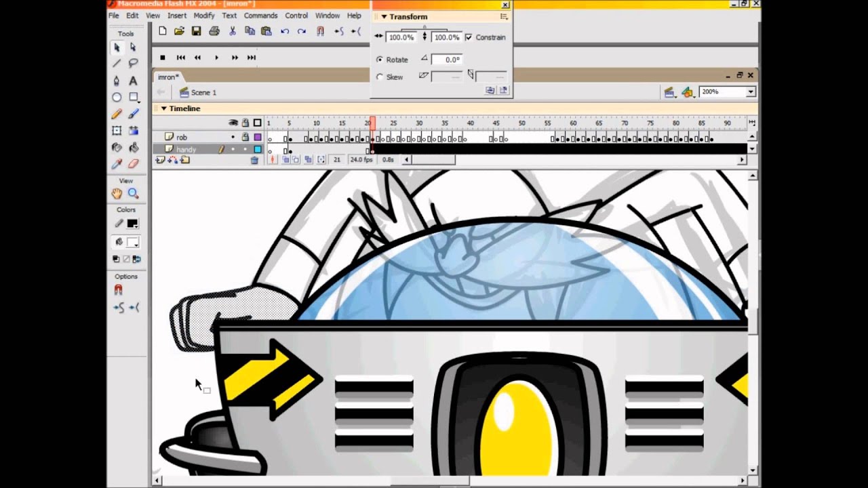Toggle the Constrain checkbox
The height and width of the screenshot is (488, 868).
[469, 37]
